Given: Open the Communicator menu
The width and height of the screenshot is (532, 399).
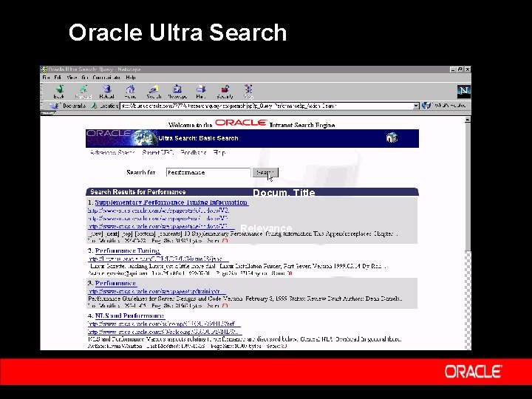Looking at the screenshot, I should [x=106, y=78].
